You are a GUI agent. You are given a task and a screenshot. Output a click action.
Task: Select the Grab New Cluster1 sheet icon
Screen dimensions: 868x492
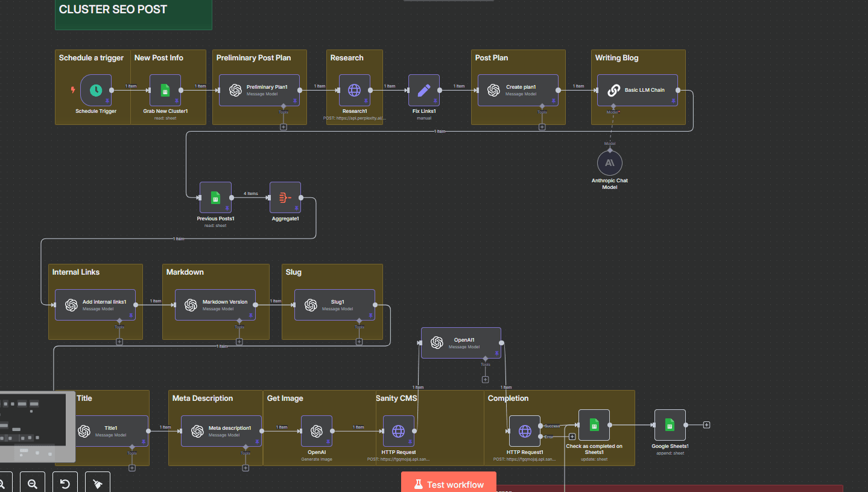(165, 89)
